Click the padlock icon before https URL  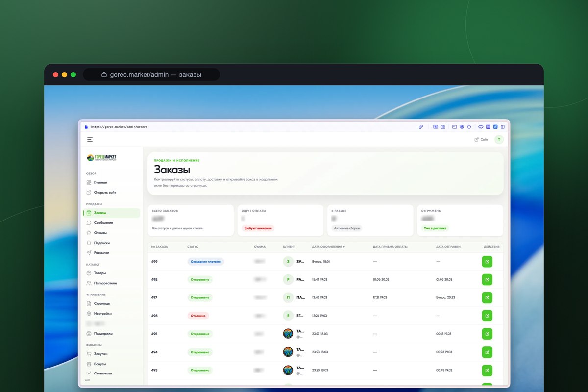tap(86, 127)
